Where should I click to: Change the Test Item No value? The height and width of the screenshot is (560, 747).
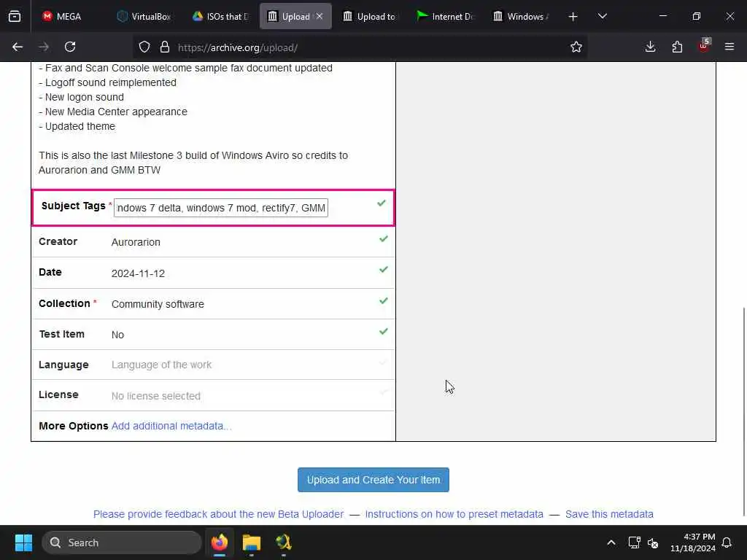point(117,335)
